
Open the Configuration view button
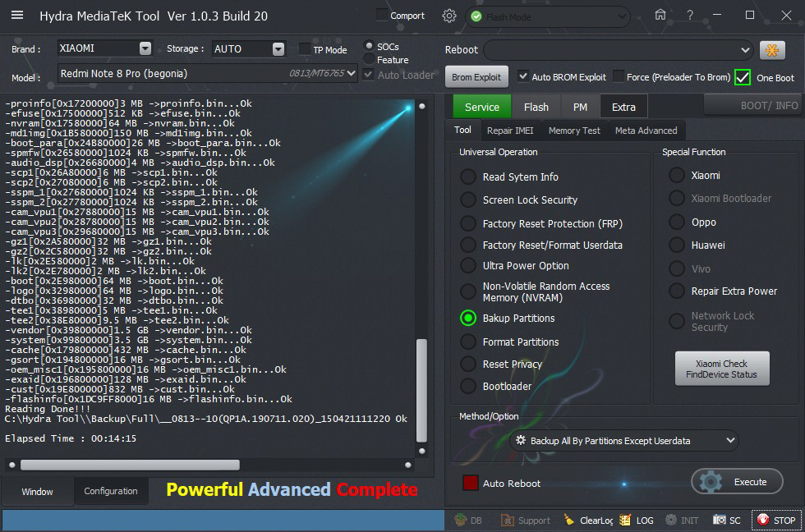(111, 490)
